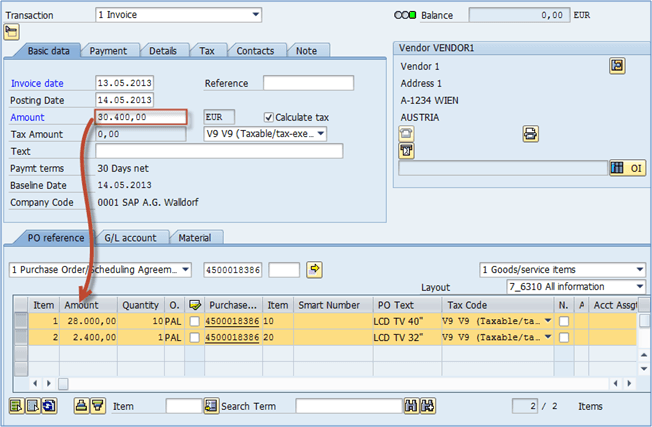Open the G/L account tab

click(x=130, y=238)
